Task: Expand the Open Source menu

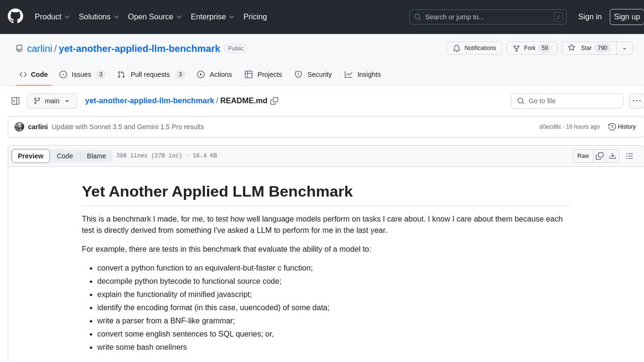Action: point(155,17)
